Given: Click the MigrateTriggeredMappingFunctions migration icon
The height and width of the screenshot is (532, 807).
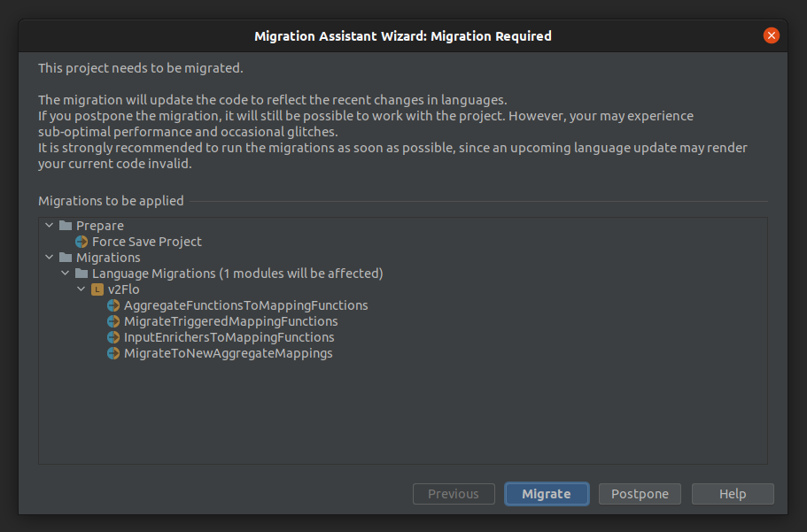Looking at the screenshot, I should 113,320.
